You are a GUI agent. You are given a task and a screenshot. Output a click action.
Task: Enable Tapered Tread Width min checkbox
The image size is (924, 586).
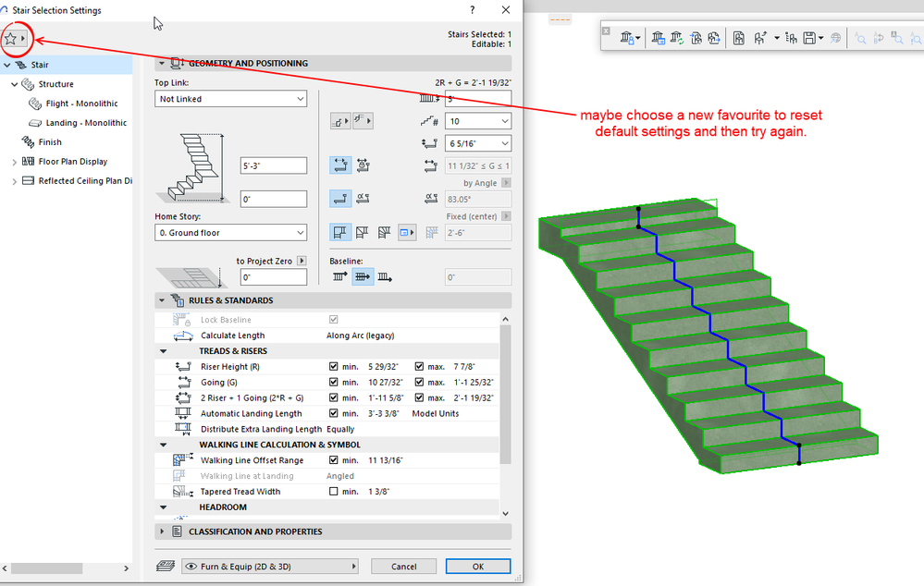(x=334, y=491)
